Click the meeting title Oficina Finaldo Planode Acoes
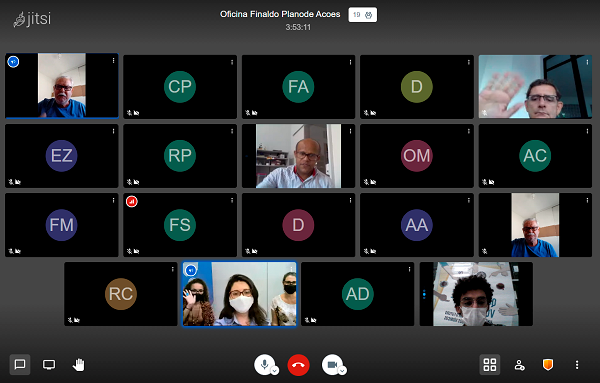600x383 pixels. tap(280, 14)
